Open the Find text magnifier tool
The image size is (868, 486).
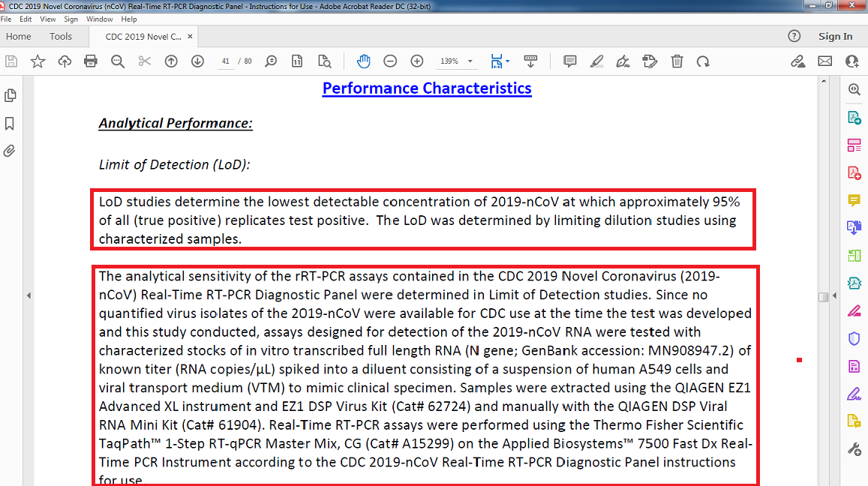coord(118,61)
